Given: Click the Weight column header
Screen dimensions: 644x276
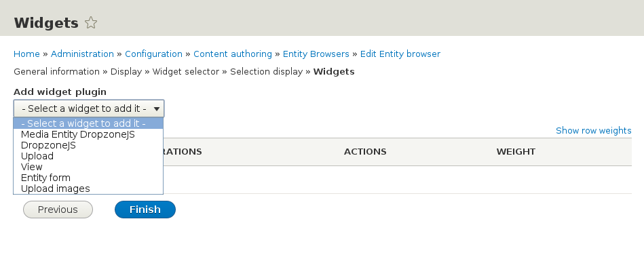Looking at the screenshot, I should [x=516, y=151].
